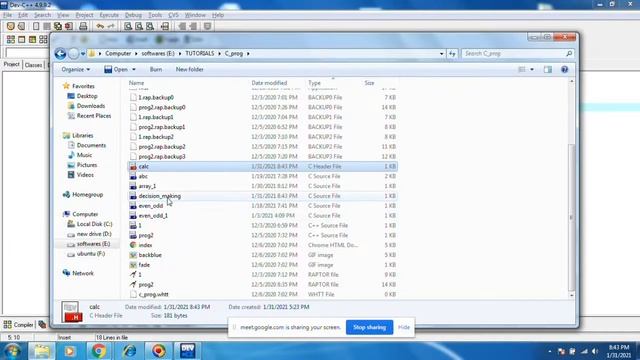Image resolution: width=640 pixels, height=360 pixels.
Task: Click the Save All icon in Dev-C++ toolbar
Action: pyautogui.click(x=58, y=27)
